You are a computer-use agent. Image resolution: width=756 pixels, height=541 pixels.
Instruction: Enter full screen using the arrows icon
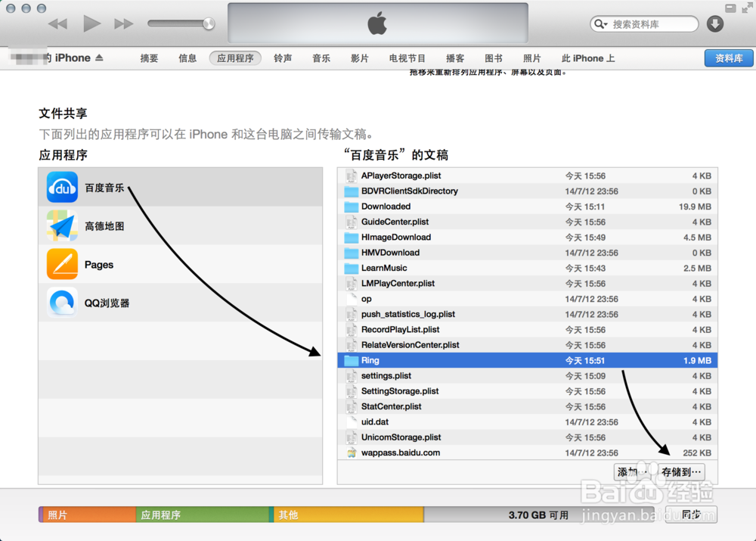coord(748,8)
